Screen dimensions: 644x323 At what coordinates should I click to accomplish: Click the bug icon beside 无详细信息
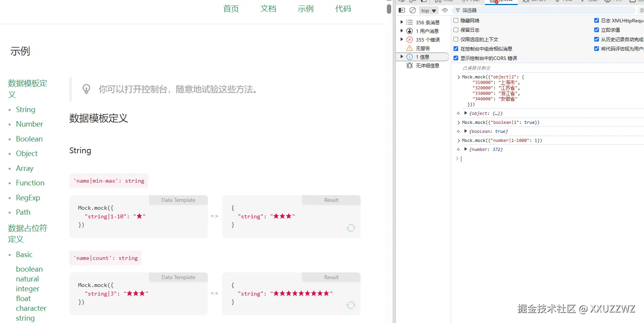tap(410, 65)
